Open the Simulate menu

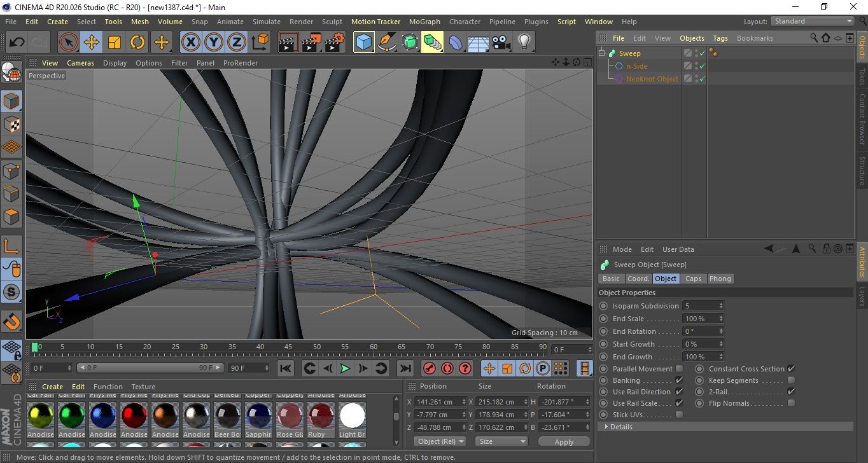266,22
